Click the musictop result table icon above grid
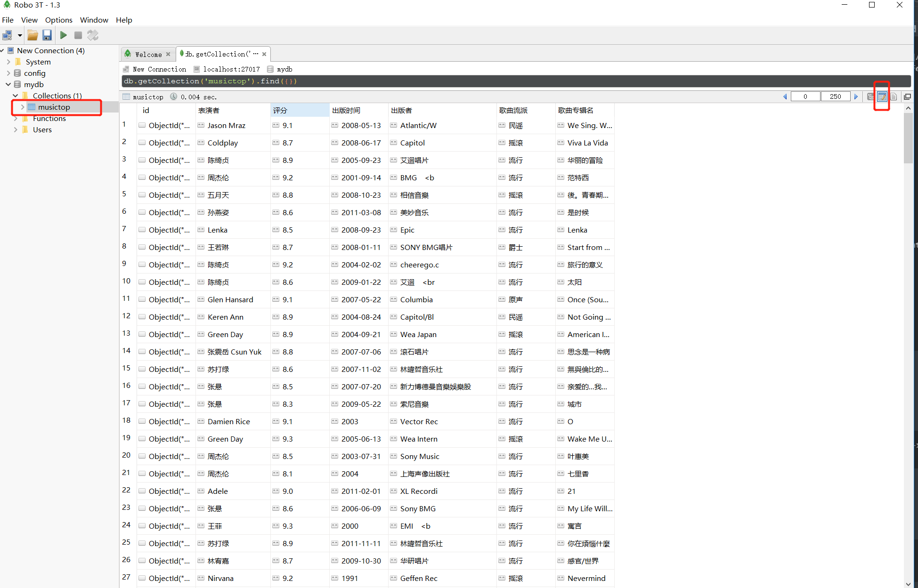 126,97
